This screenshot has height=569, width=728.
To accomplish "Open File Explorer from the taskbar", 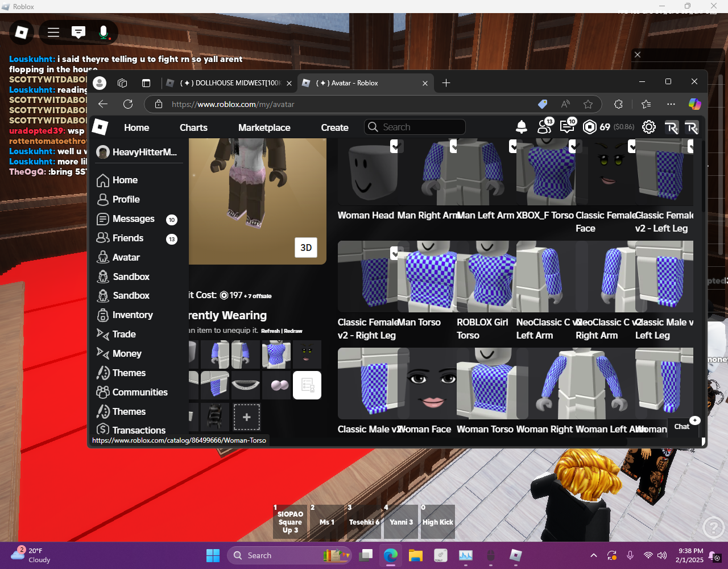I will point(416,555).
